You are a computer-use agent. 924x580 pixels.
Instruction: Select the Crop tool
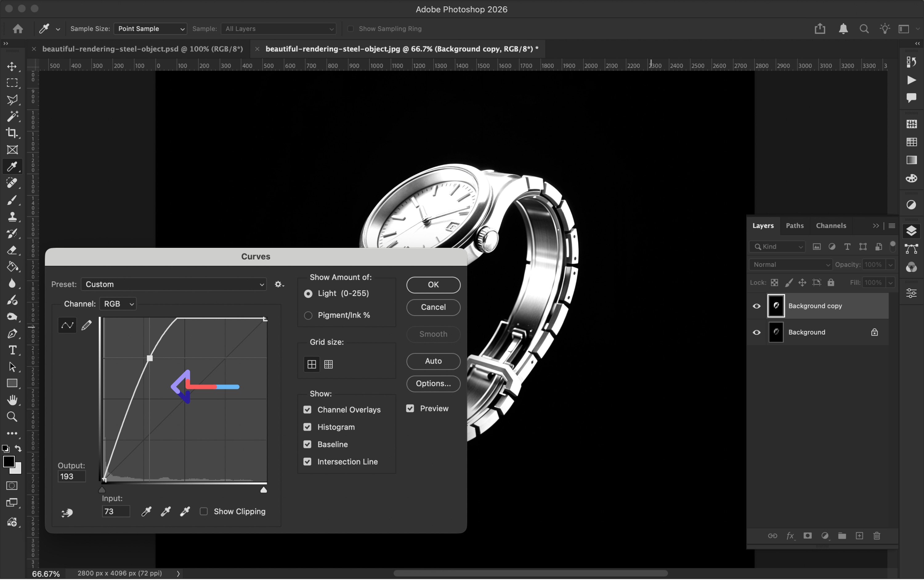[x=12, y=133]
